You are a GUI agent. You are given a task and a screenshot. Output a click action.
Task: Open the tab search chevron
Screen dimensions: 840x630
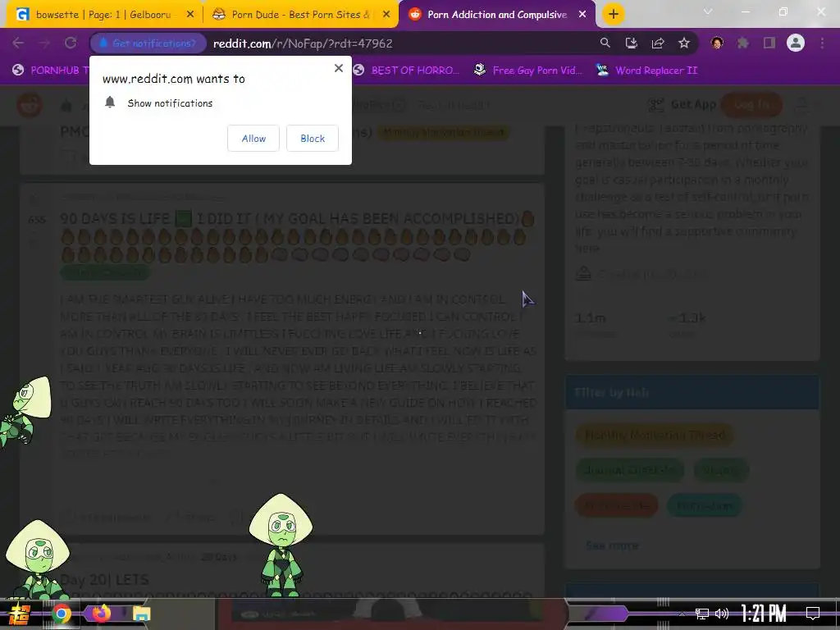coord(708,11)
